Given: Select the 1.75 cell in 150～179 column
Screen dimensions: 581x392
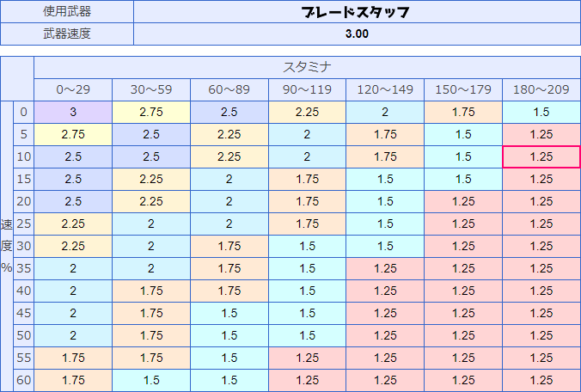Looking at the screenshot, I should tap(463, 112).
